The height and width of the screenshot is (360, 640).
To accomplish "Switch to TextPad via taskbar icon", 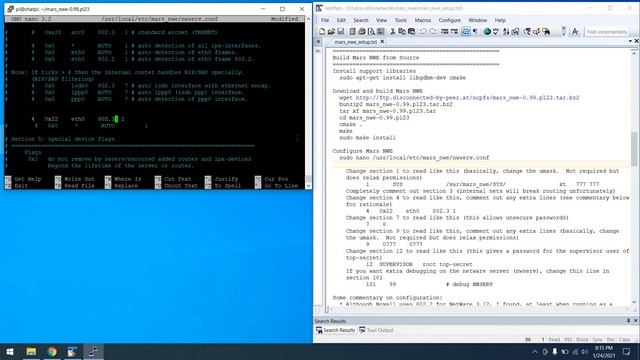I will pos(72,351).
